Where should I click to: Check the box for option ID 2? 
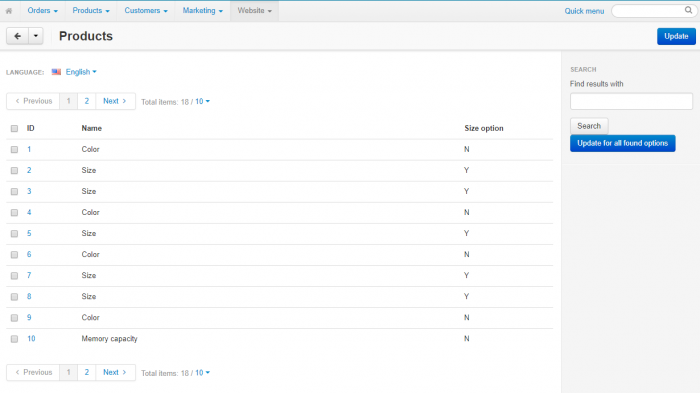point(14,171)
